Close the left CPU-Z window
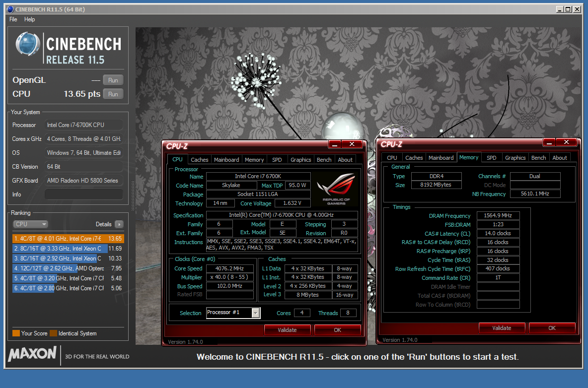 click(352, 144)
